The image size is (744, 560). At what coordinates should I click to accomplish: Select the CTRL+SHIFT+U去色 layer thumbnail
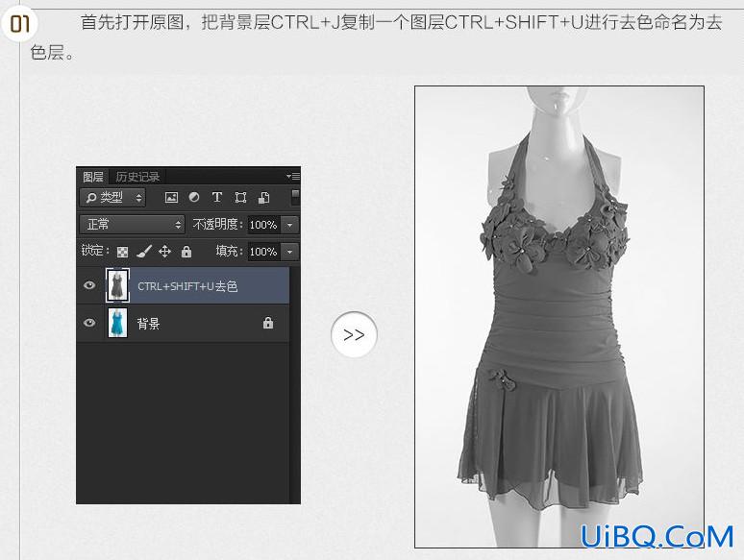point(117,285)
